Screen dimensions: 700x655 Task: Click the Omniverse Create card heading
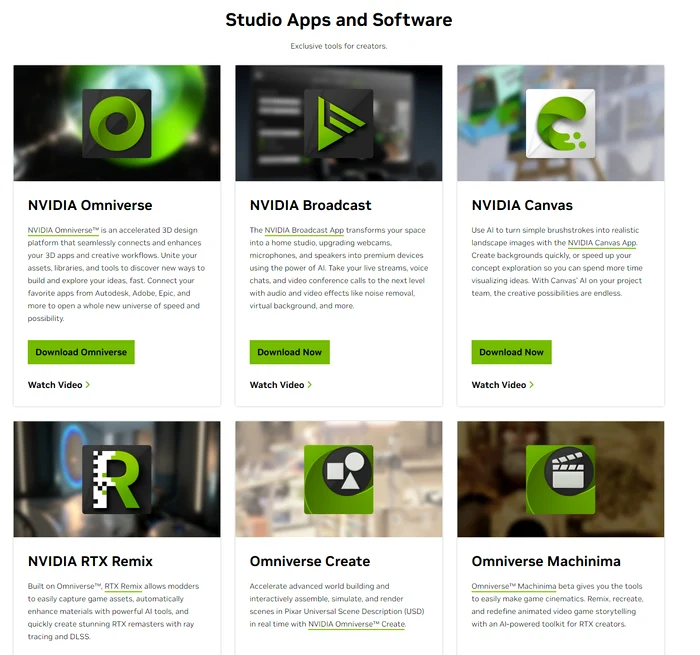tap(310, 561)
